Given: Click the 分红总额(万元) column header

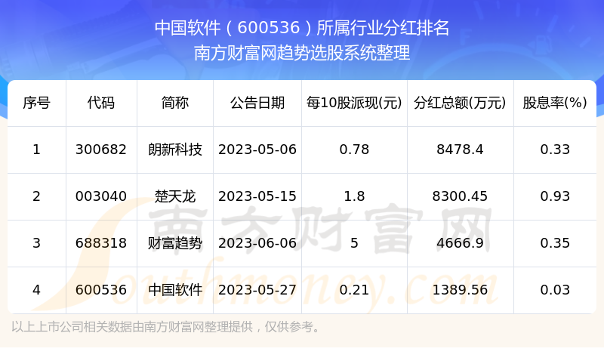Looking at the screenshot, I should point(460,103).
